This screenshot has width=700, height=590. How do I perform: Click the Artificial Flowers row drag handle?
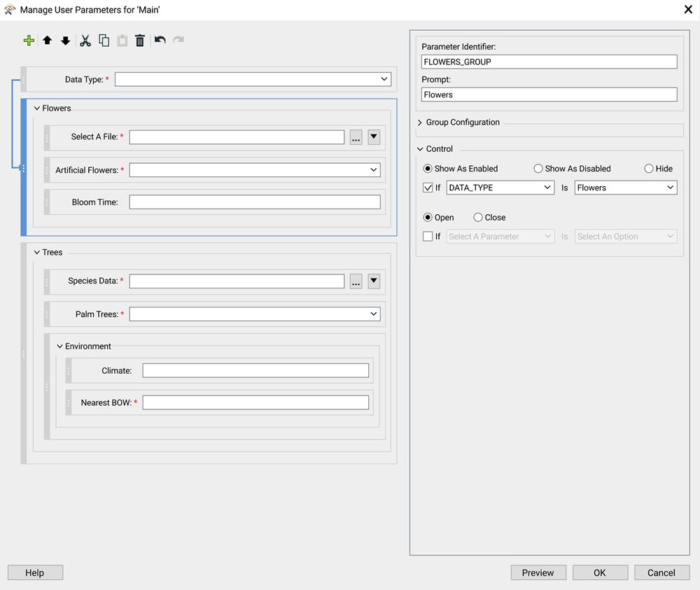[47, 170]
